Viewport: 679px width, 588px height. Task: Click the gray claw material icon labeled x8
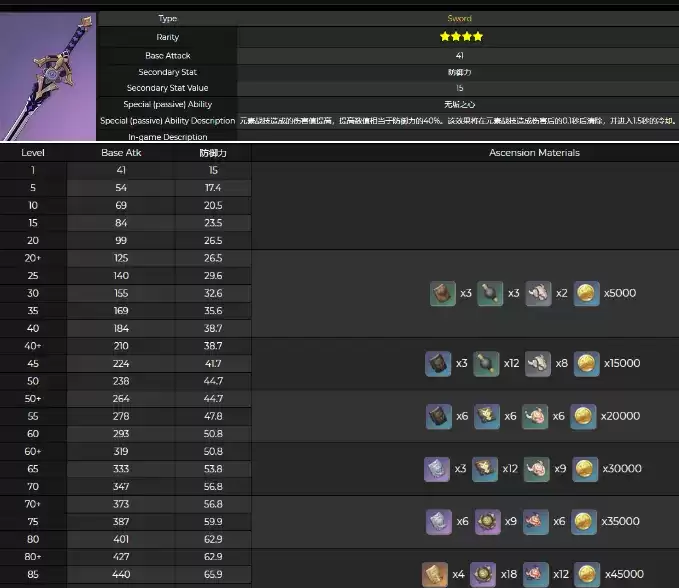click(538, 363)
